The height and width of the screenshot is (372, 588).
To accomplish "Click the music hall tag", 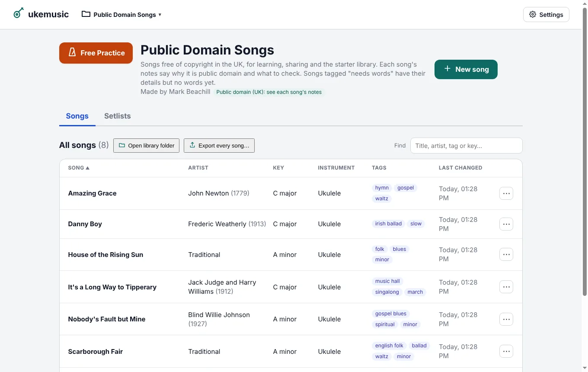I will (x=387, y=281).
